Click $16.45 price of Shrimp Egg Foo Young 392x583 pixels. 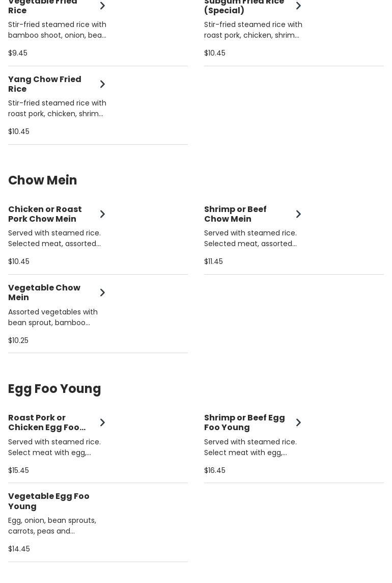[x=214, y=470]
